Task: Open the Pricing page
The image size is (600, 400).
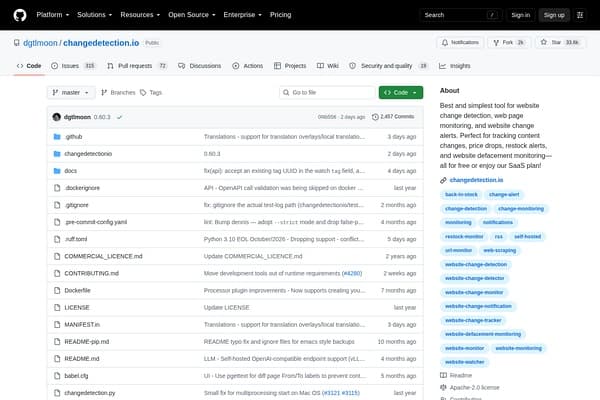Action: point(280,15)
